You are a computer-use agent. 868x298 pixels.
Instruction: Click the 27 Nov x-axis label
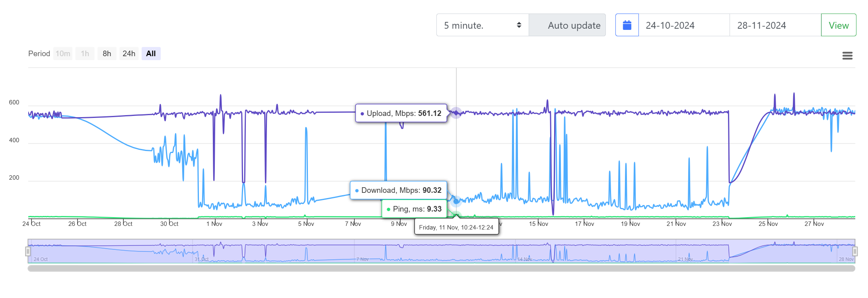[x=814, y=224]
